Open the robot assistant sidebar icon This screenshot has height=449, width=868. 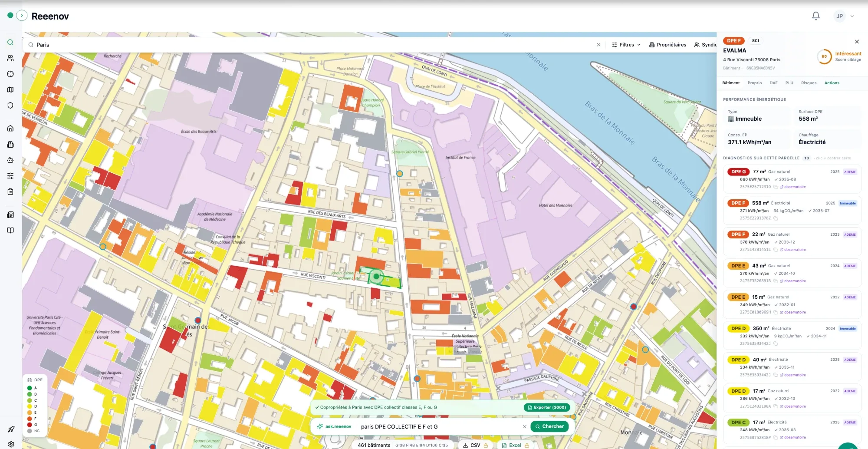point(10,160)
